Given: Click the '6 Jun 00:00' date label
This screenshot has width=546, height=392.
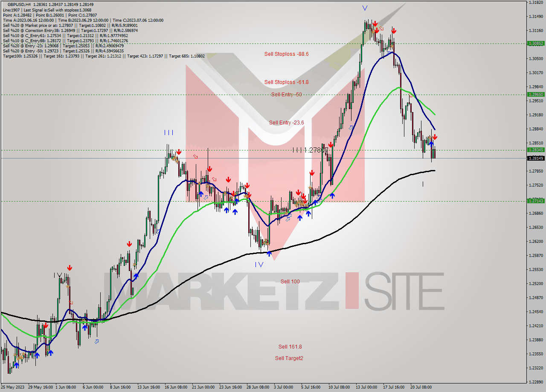Looking at the screenshot, I should coord(93,388).
